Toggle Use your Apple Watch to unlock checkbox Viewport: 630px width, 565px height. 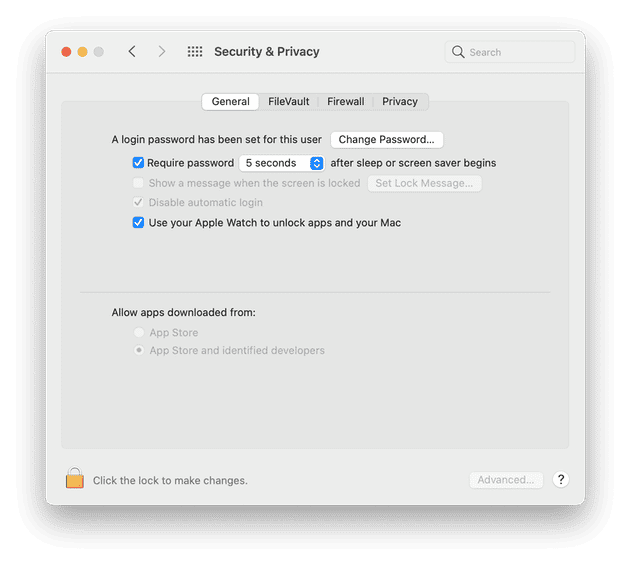pyautogui.click(x=138, y=223)
